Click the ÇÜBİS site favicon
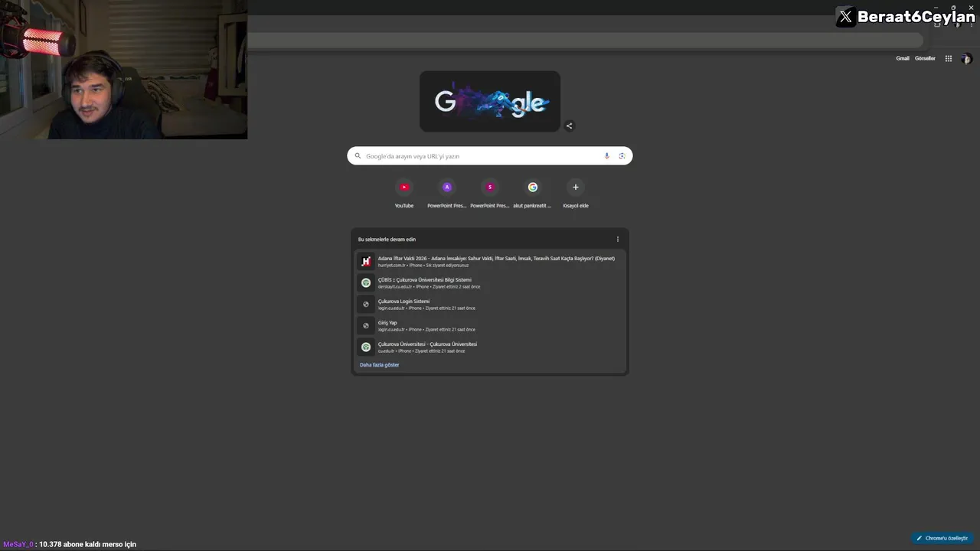This screenshot has height=551, width=980. click(366, 282)
